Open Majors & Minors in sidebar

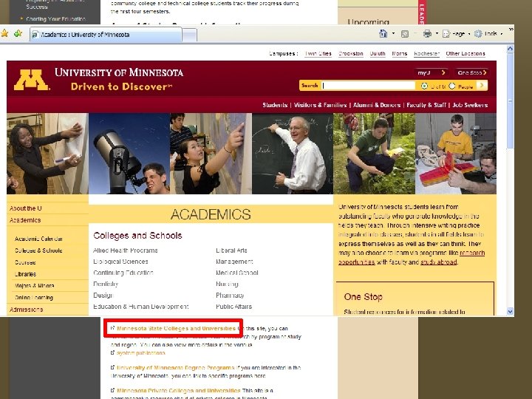coord(35,286)
